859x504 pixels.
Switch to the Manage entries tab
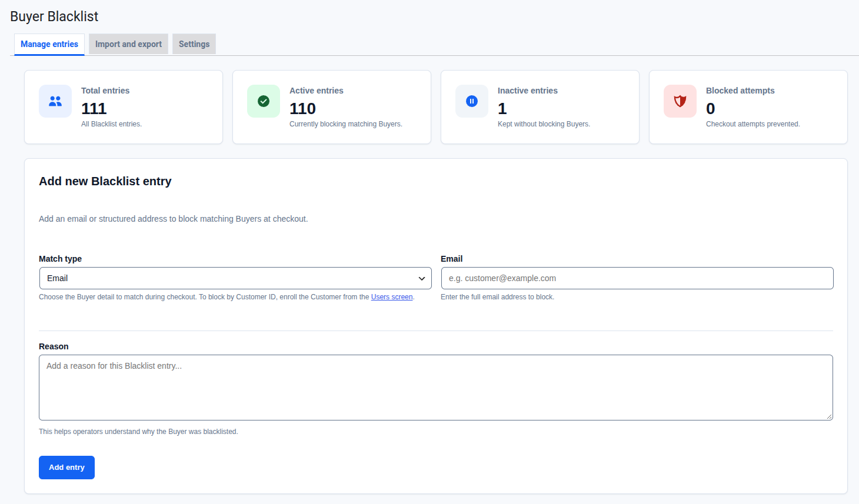(49, 44)
